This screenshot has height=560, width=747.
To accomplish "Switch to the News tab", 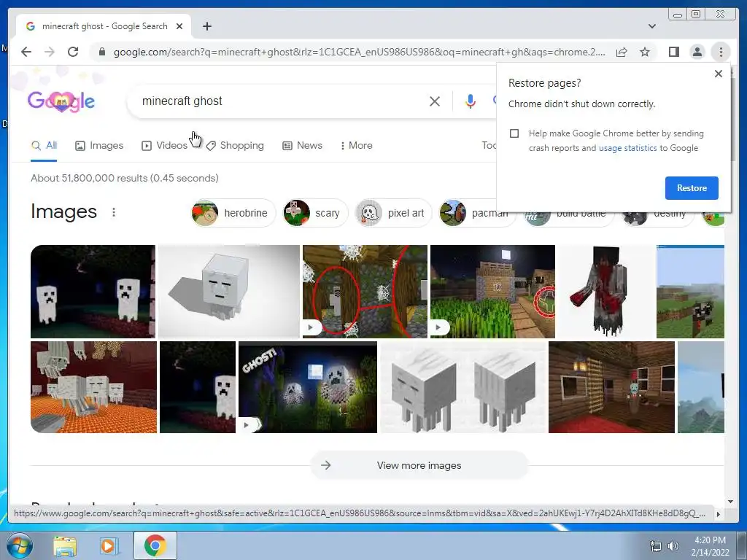I will (302, 146).
